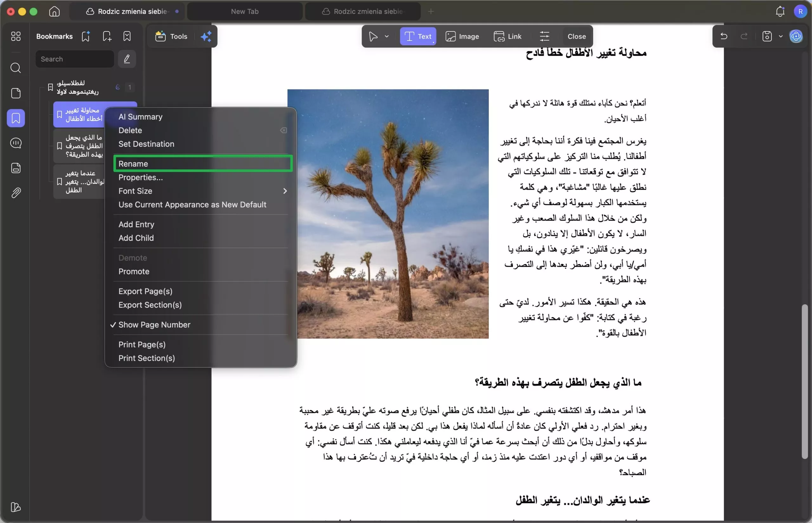Screen dimensions: 812x523
Task: Open the attachments panel via paperclip icon
Action: tap(16, 193)
